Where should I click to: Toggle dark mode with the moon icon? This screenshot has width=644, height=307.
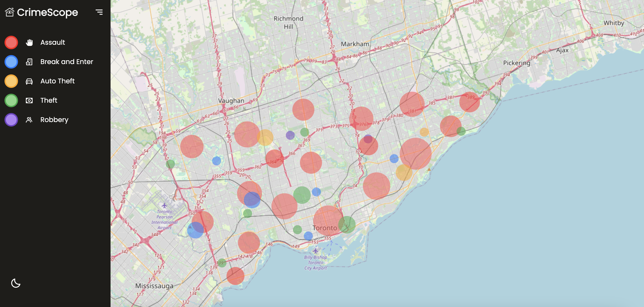point(16,283)
